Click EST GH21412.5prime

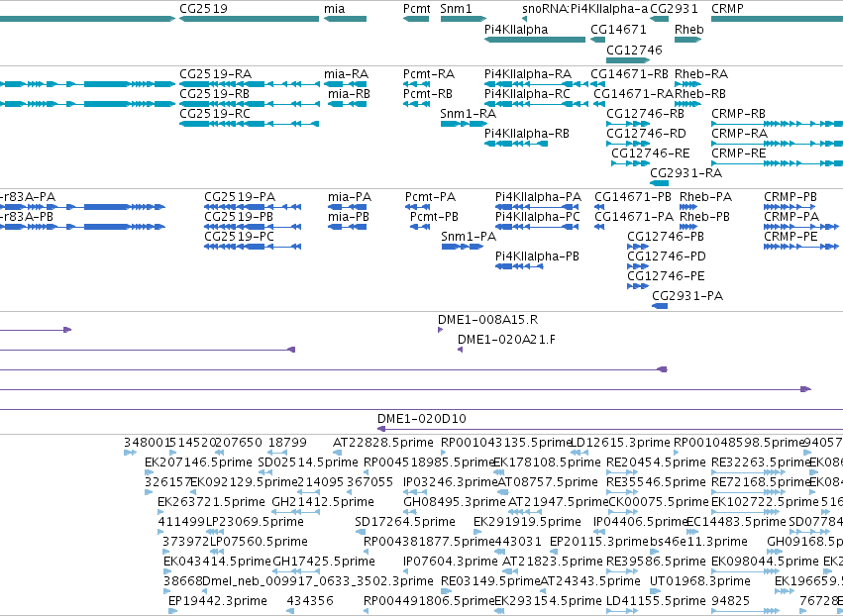pyautogui.click(x=296, y=512)
